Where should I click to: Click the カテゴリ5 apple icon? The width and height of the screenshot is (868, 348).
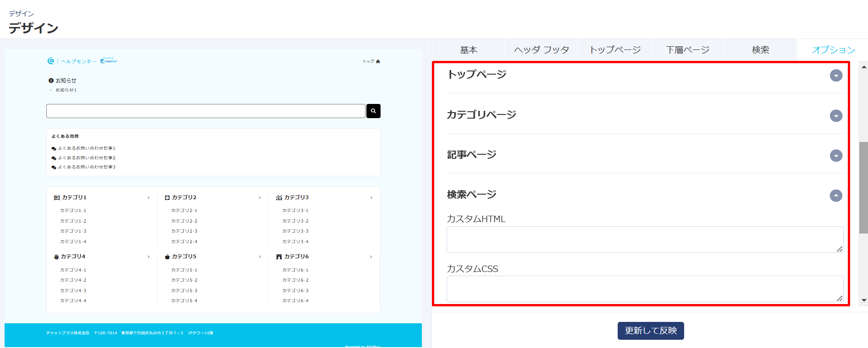167,257
